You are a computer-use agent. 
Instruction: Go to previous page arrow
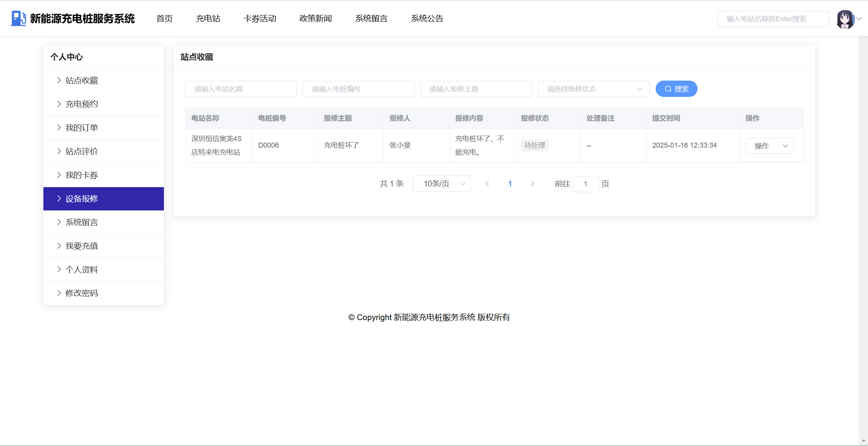point(487,184)
